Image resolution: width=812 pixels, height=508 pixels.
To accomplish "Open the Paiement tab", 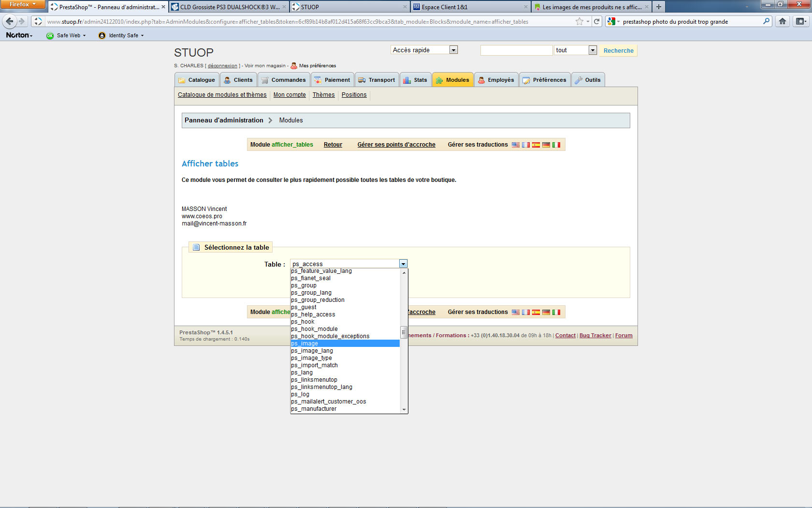I will click(332, 80).
